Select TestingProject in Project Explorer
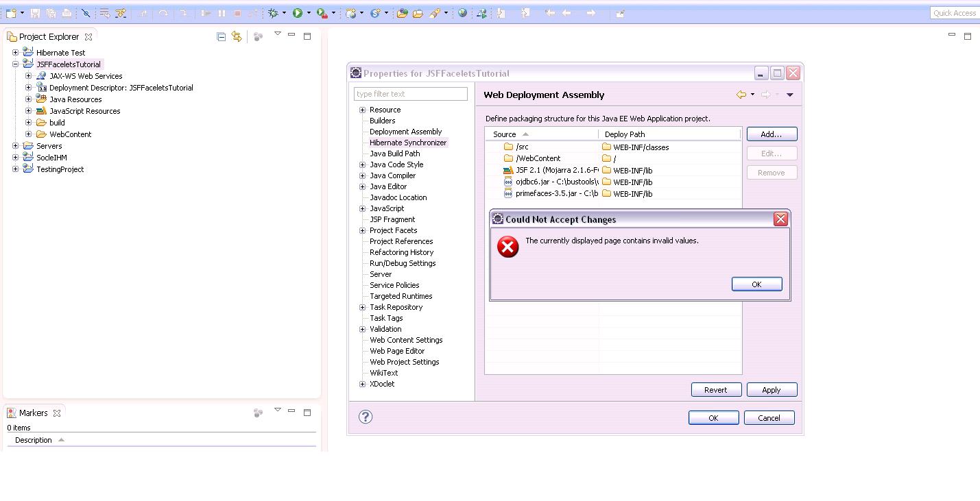The image size is (980, 501). (60, 169)
